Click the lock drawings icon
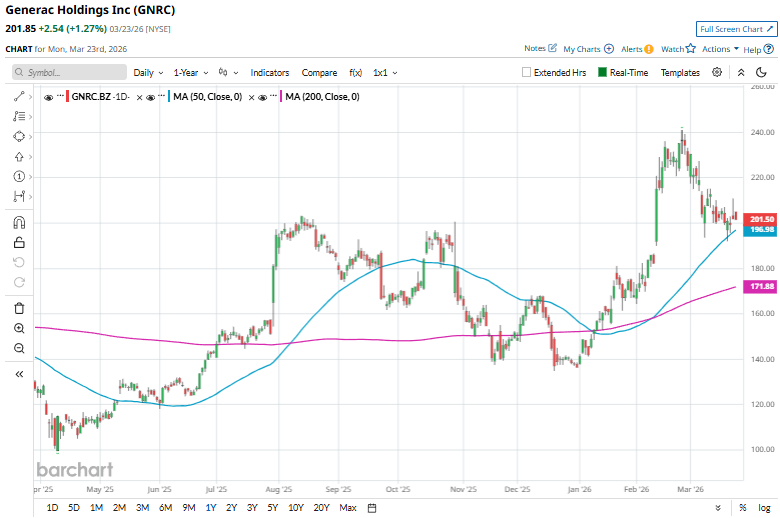780x518 pixels. click(x=19, y=242)
